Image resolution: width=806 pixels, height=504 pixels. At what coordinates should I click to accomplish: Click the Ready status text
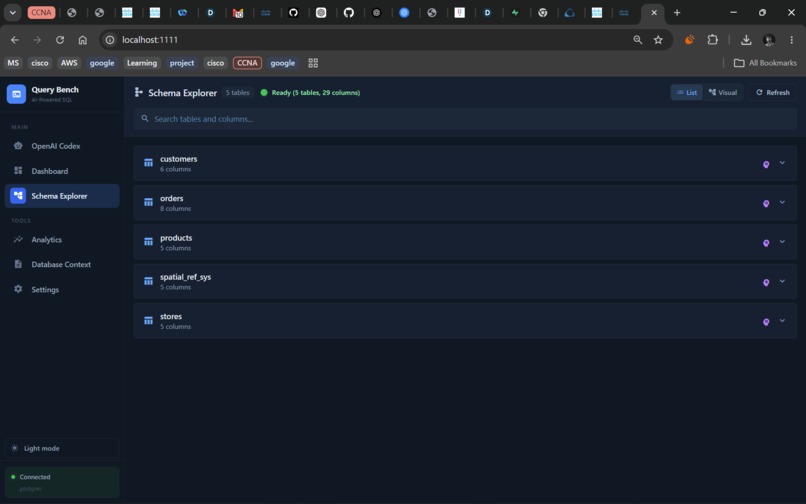(316, 93)
